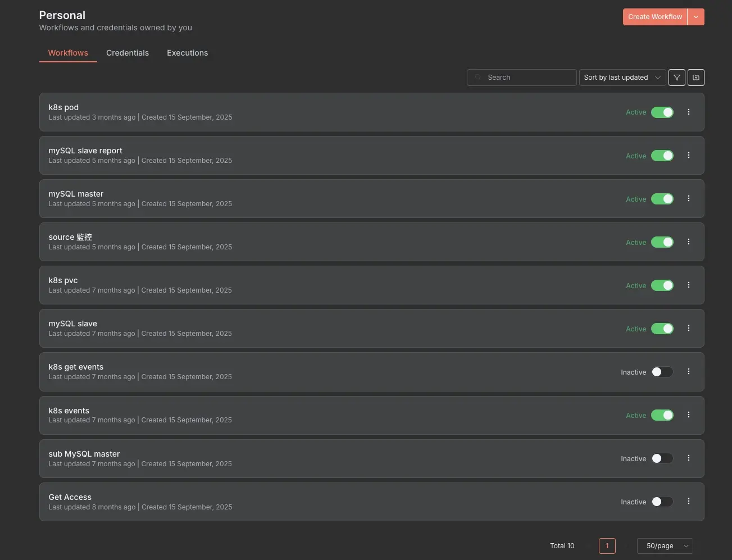Screen dimensions: 732x560
Task: Open the Get Access workflow
Action: click(70, 497)
